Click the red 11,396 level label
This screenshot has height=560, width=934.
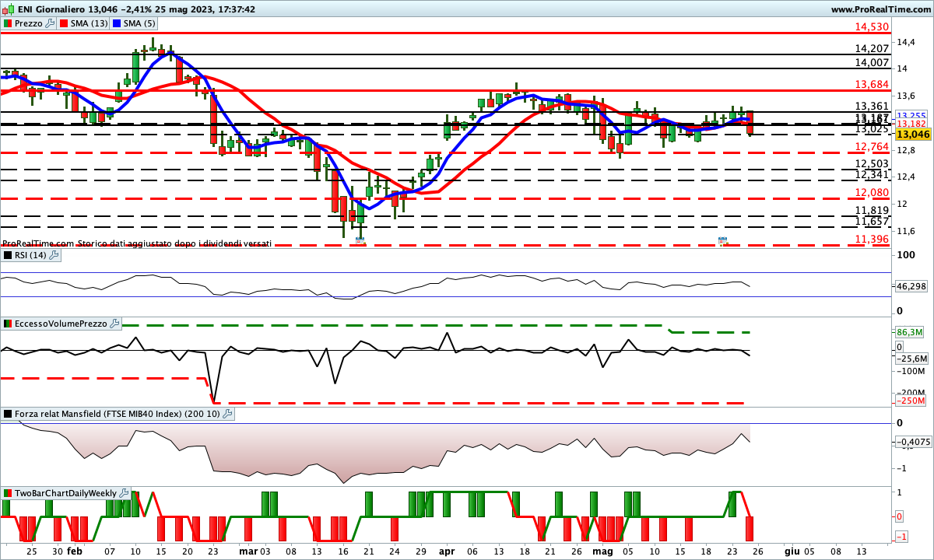point(872,239)
